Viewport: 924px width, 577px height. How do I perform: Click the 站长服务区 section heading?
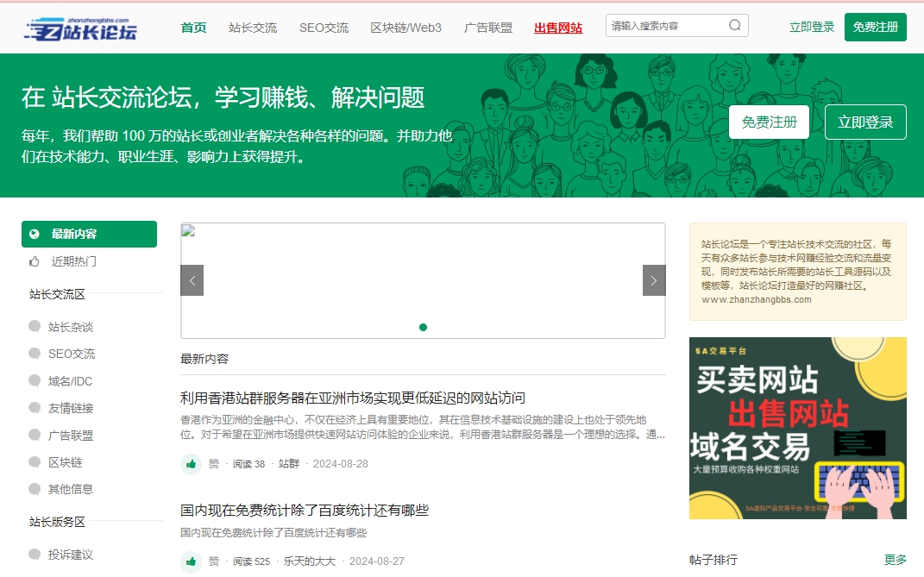57,522
